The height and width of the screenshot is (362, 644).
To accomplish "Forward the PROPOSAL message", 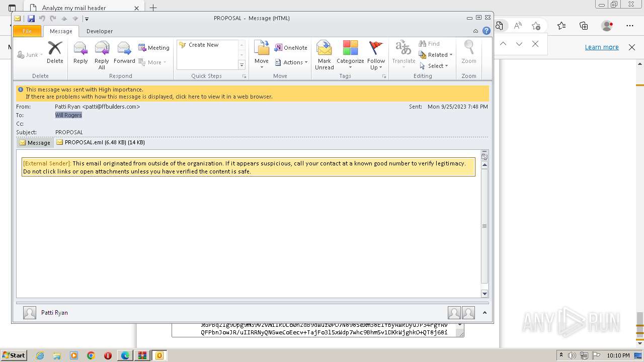I will (124, 53).
